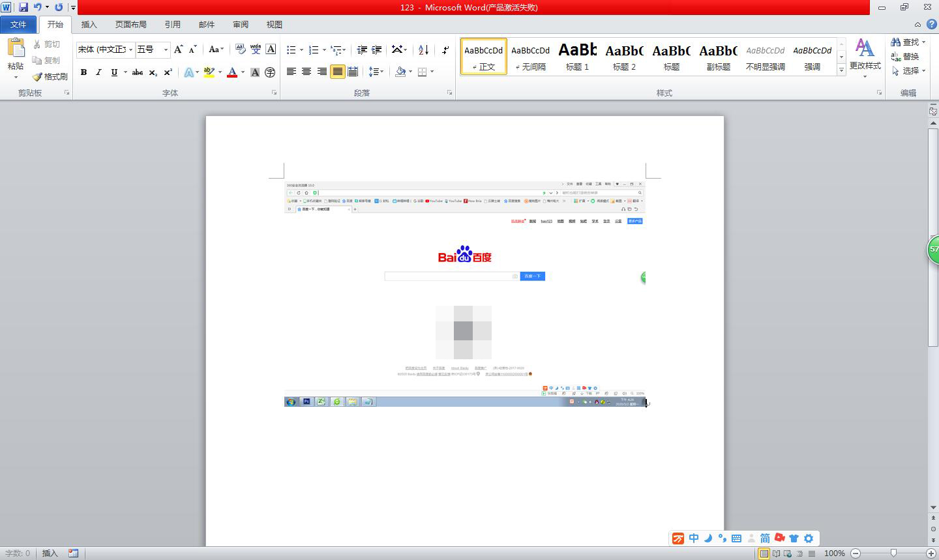Switch to the View (视图) tab

point(274,25)
